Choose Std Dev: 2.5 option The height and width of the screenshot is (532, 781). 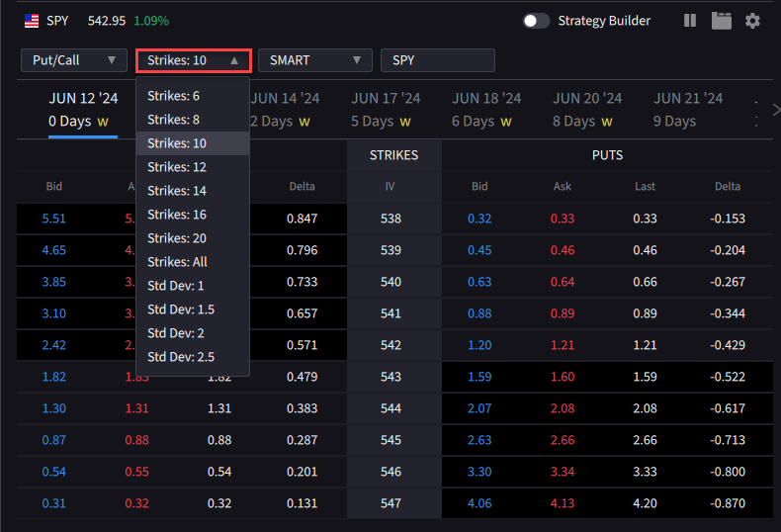click(x=192, y=357)
